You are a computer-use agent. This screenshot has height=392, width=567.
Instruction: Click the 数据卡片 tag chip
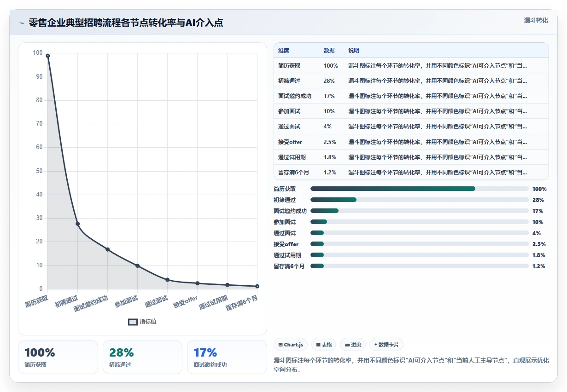[386, 345]
